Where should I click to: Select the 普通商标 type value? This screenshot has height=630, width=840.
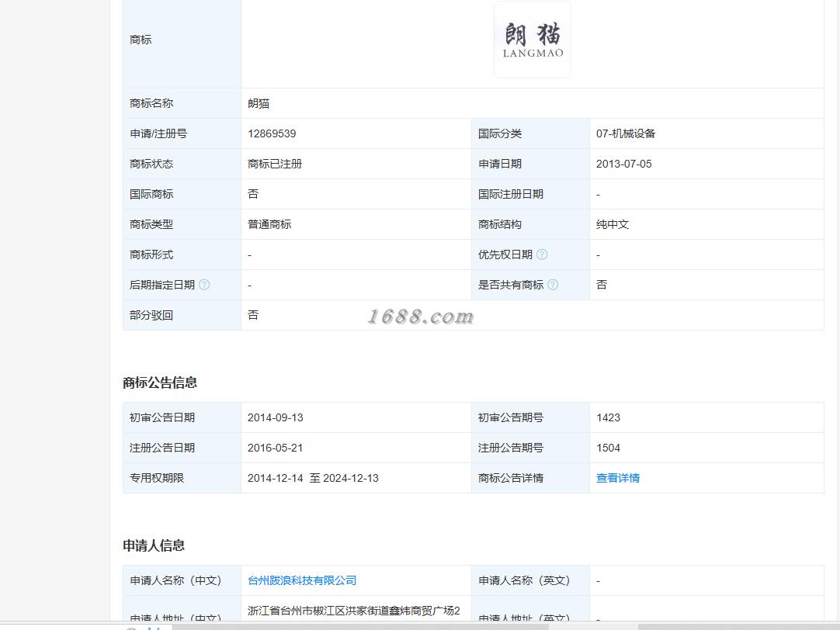[x=269, y=224]
